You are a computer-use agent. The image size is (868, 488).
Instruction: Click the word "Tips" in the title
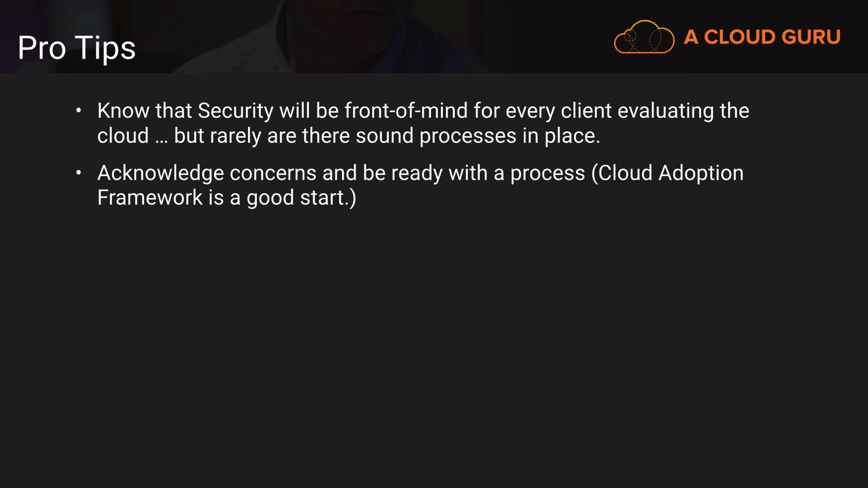coord(105,48)
